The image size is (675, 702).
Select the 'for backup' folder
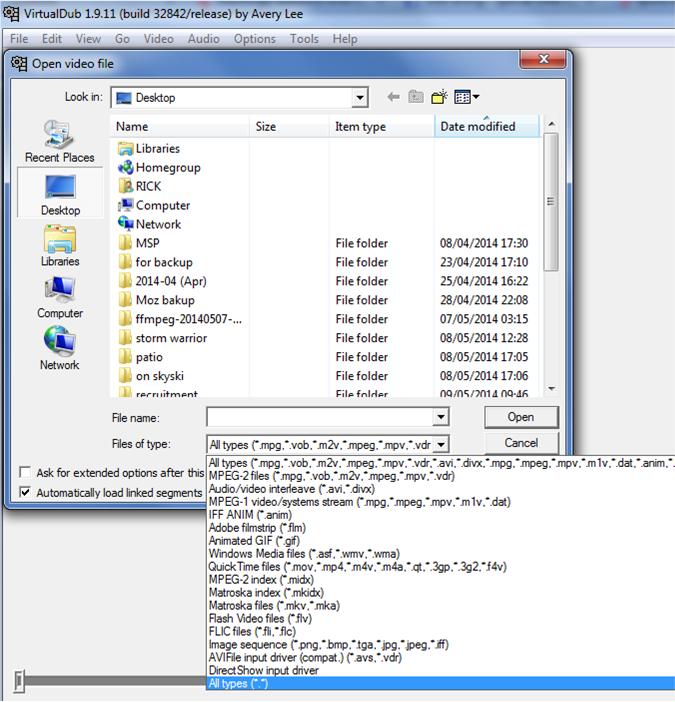(x=155, y=262)
